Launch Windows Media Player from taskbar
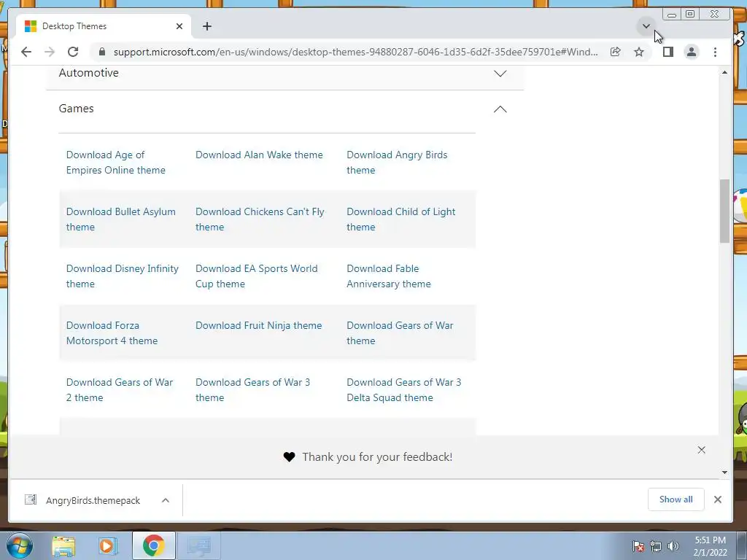Screen dimensions: 747x560 (108, 545)
